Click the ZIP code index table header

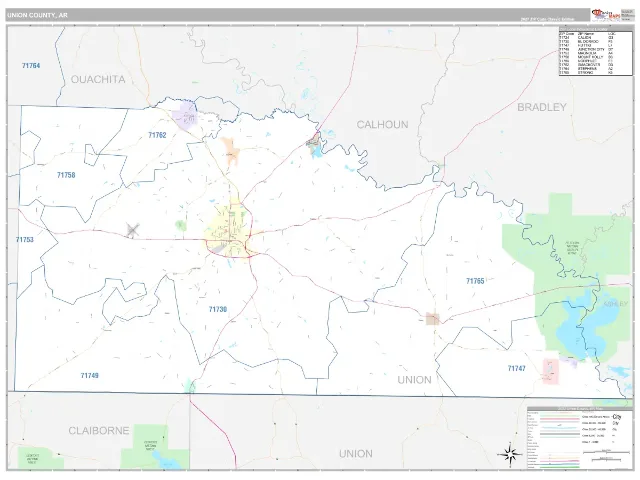point(595,29)
